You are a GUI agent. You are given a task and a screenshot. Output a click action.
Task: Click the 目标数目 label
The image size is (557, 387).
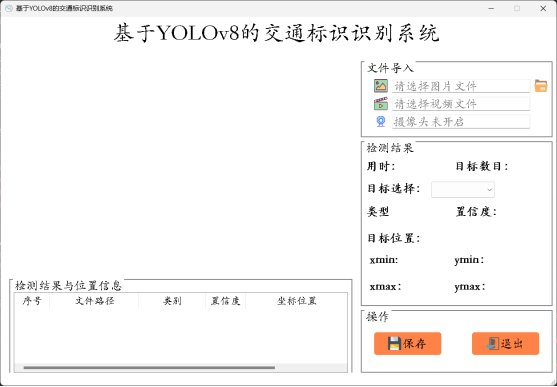pos(482,166)
